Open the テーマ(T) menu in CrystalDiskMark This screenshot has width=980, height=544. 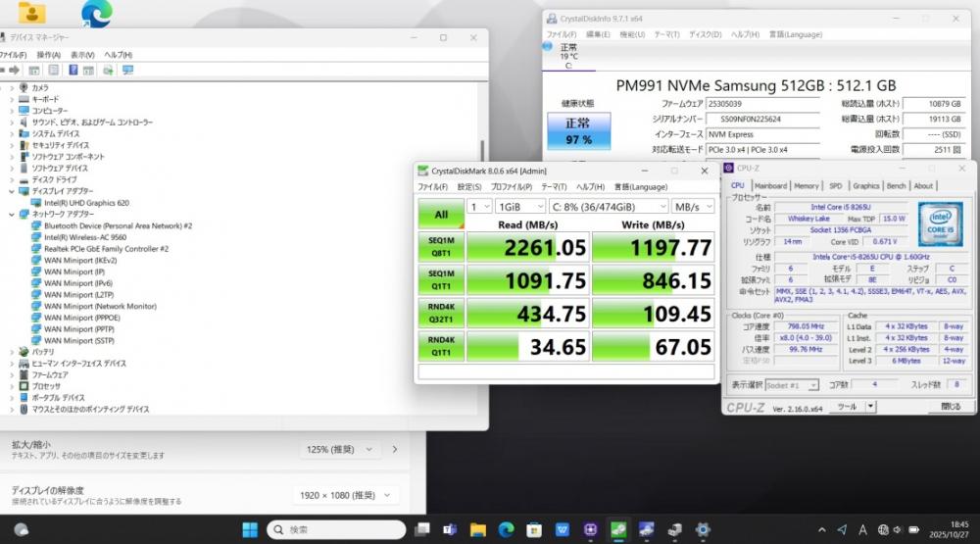pyautogui.click(x=554, y=187)
